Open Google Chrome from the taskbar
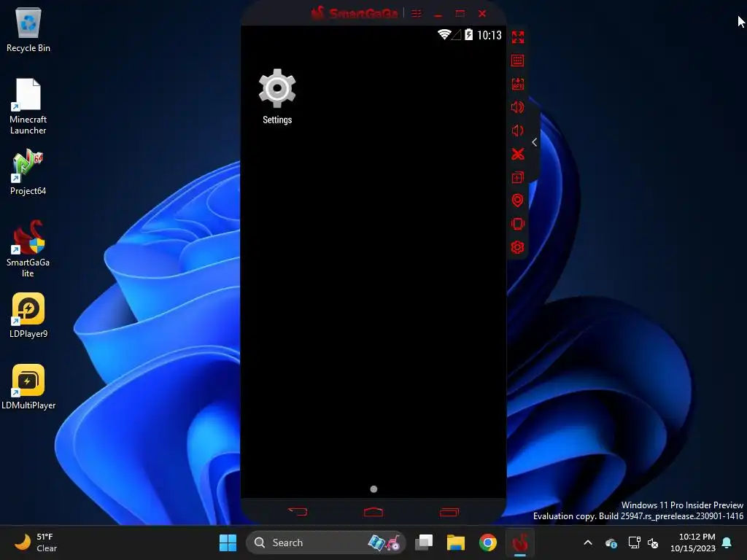 [488, 542]
